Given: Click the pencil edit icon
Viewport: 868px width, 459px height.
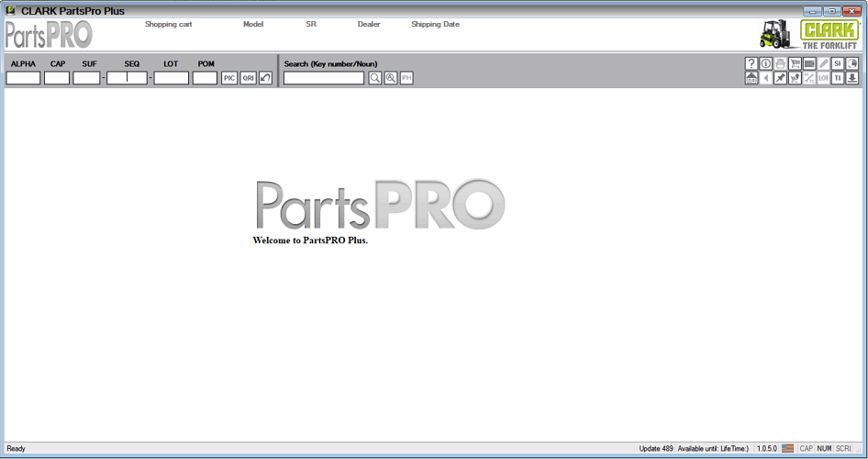Looking at the screenshot, I should point(824,63).
